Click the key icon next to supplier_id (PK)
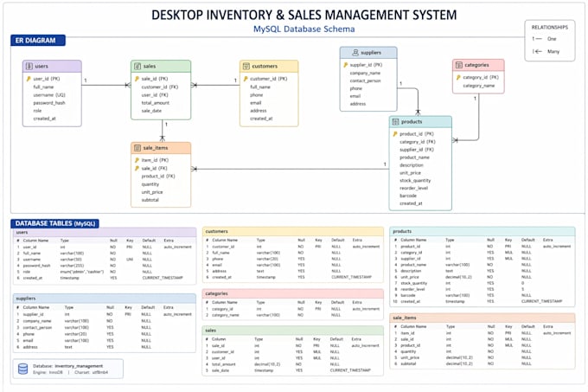This screenshot has height=392, width=588. point(345,65)
